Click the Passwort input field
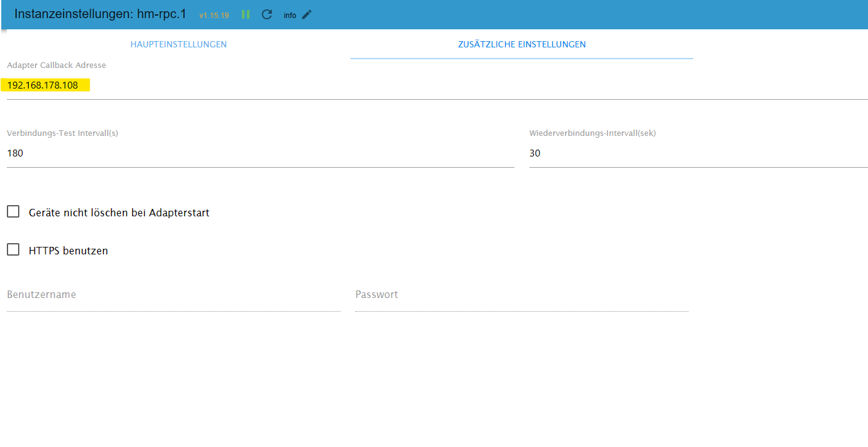The width and height of the screenshot is (868, 447). coord(522,295)
